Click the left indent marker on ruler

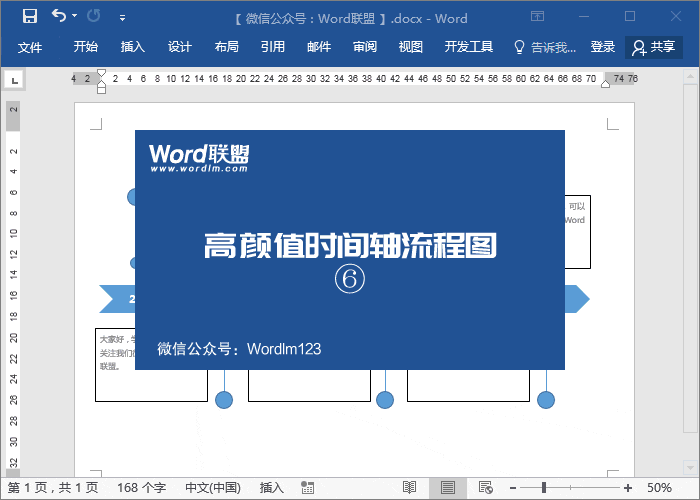(101, 88)
